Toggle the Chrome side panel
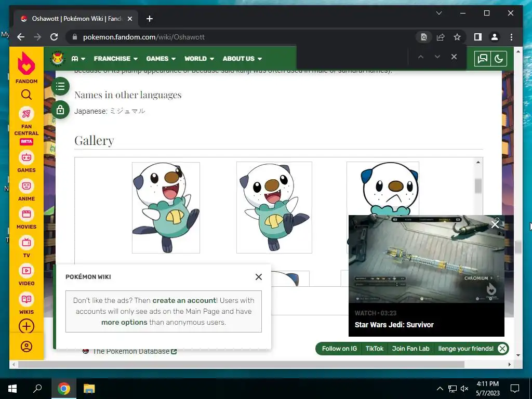The height and width of the screenshot is (399, 532). coord(478,37)
